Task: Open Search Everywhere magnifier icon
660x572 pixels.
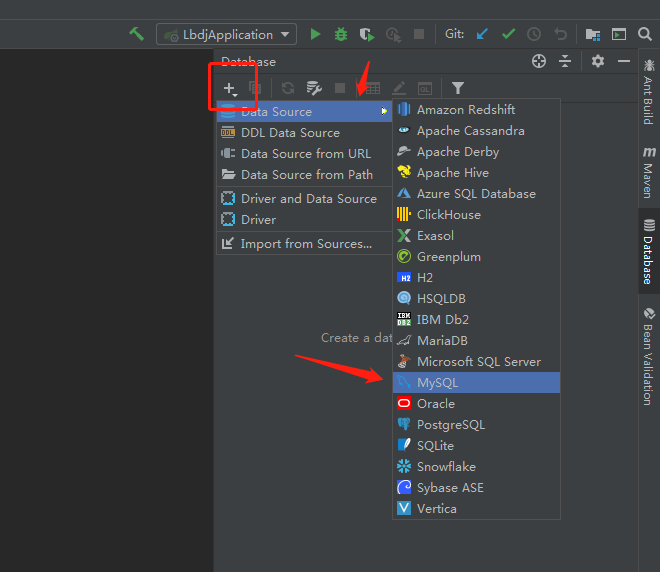Action: tap(644, 34)
